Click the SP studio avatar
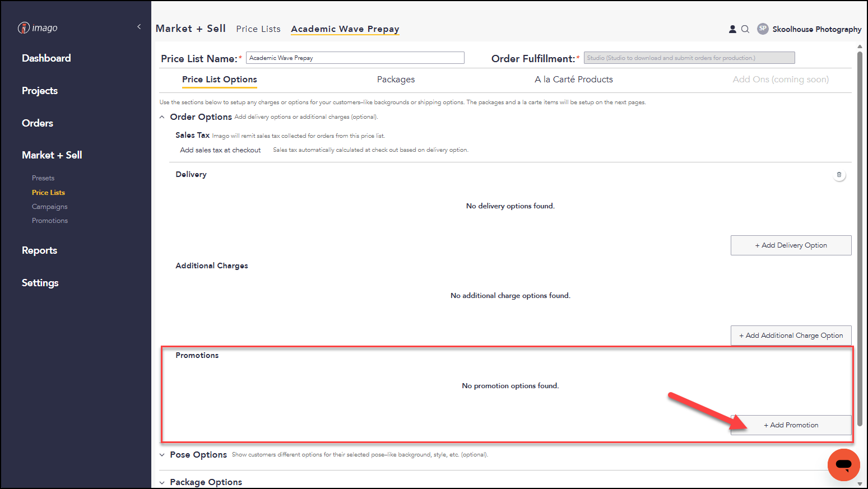Screen dimensions: 868x489 763,29
